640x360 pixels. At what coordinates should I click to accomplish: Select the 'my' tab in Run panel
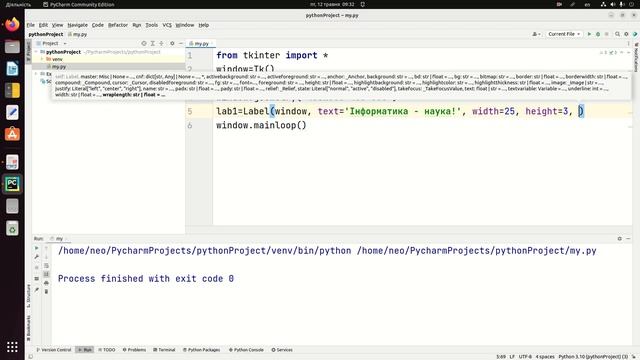[x=58, y=239]
